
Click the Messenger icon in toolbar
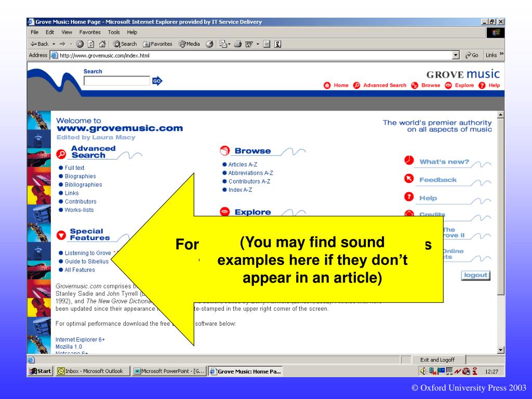pos(278,44)
